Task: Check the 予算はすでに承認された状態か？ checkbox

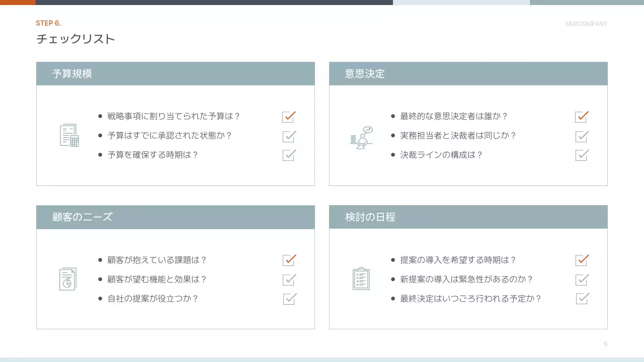Action: 288,136
